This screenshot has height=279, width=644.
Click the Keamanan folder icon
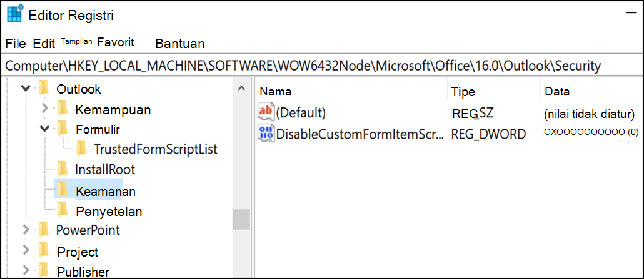point(62,190)
